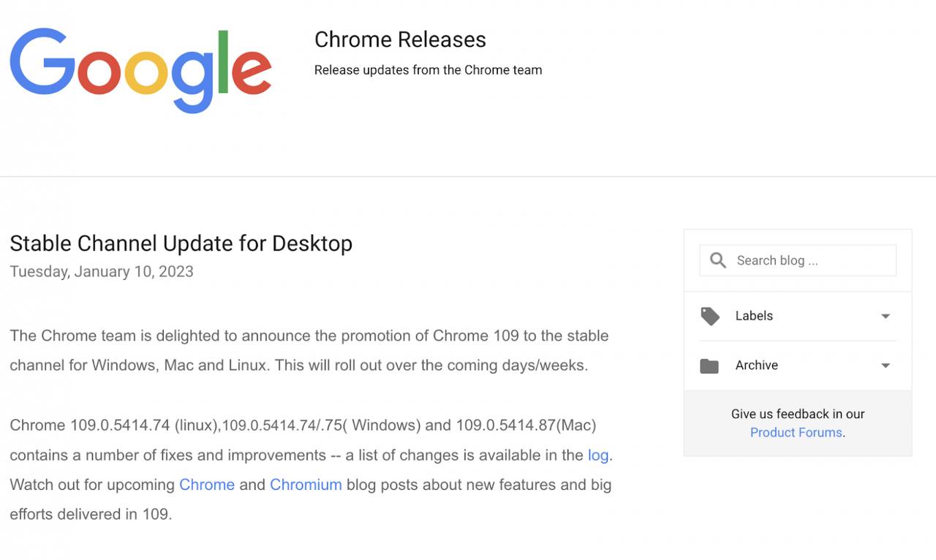Click the Chrome Releases blog title
Viewport: 936px width, 560px height.
[400, 39]
